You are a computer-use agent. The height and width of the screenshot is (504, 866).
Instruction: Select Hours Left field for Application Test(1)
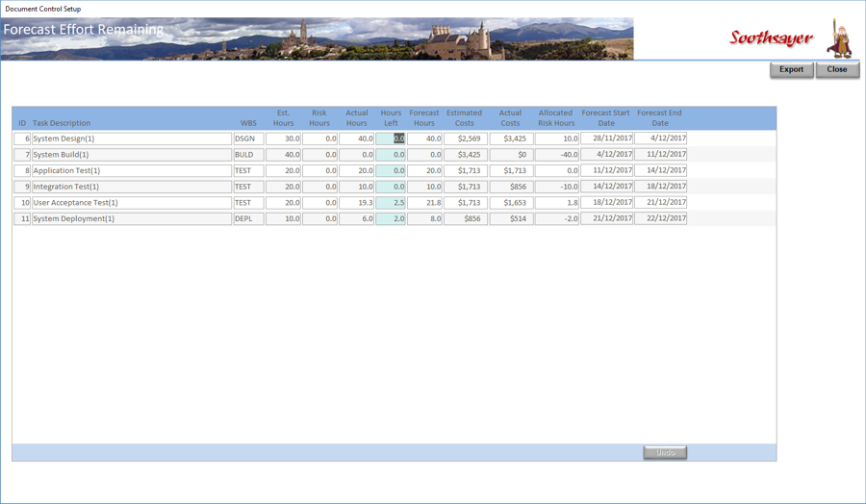pyautogui.click(x=391, y=170)
